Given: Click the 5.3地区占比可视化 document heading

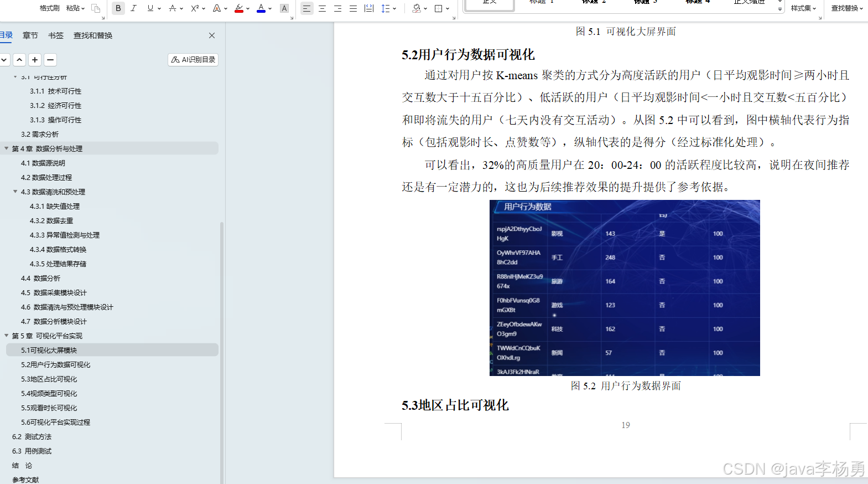Looking at the screenshot, I should pyautogui.click(x=455, y=405).
